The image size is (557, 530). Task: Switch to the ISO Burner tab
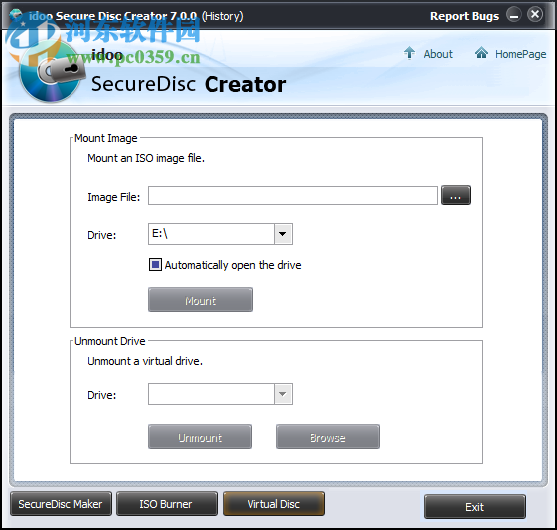click(167, 504)
